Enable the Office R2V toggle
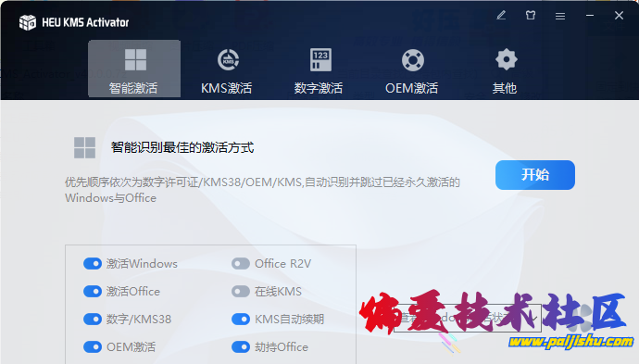639x364 pixels. coord(241,264)
